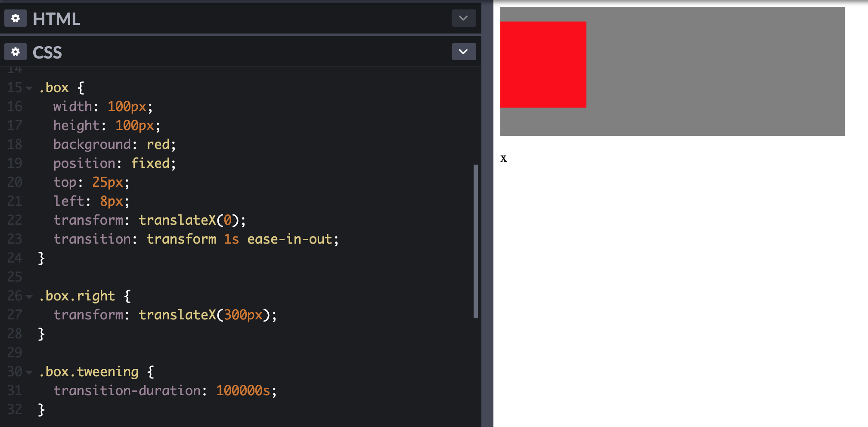
Task: Click the .box selector on line 15
Action: 53,87
